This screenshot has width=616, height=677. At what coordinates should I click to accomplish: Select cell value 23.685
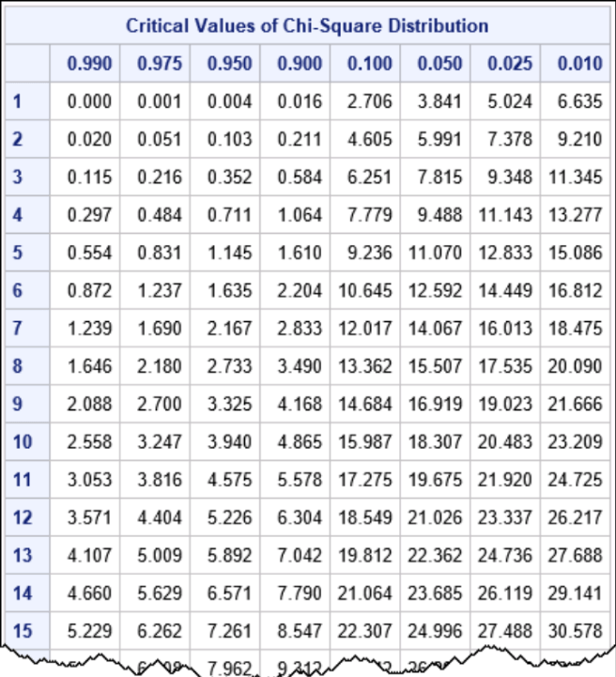[x=435, y=592]
